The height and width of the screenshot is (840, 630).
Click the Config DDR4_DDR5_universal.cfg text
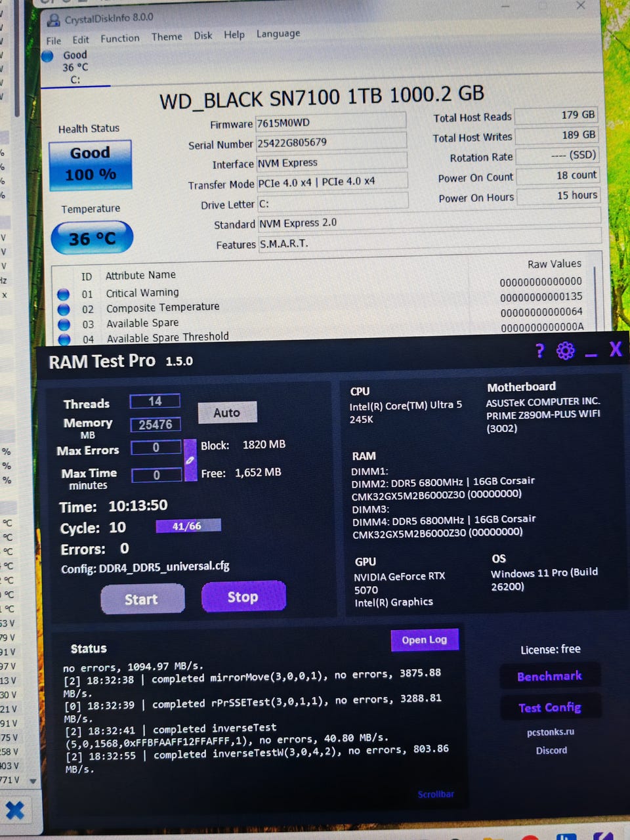pyautogui.click(x=145, y=568)
